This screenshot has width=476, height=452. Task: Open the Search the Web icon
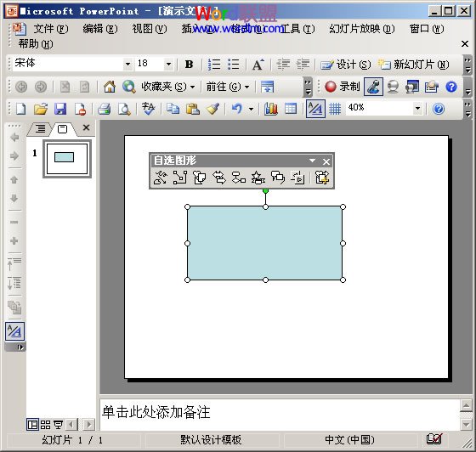128,87
